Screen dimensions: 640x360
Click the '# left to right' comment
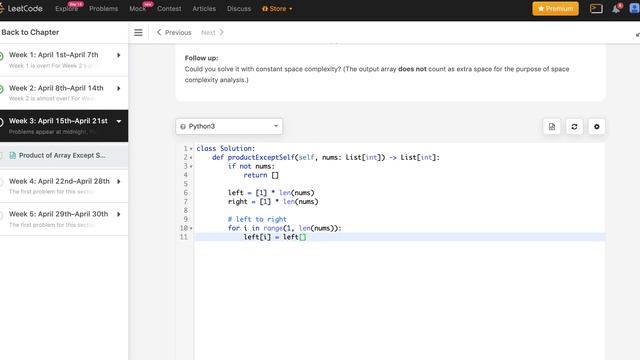pyautogui.click(x=257, y=219)
